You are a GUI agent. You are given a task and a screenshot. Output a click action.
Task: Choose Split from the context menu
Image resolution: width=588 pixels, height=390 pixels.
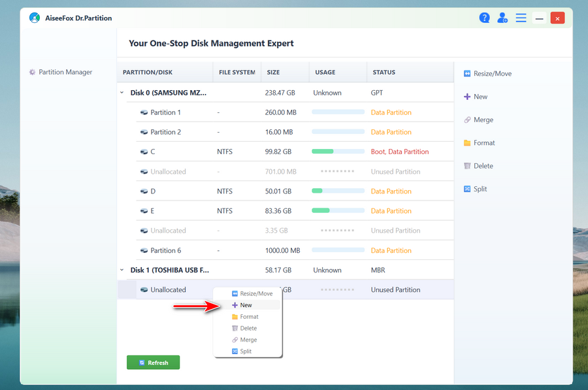point(248,351)
